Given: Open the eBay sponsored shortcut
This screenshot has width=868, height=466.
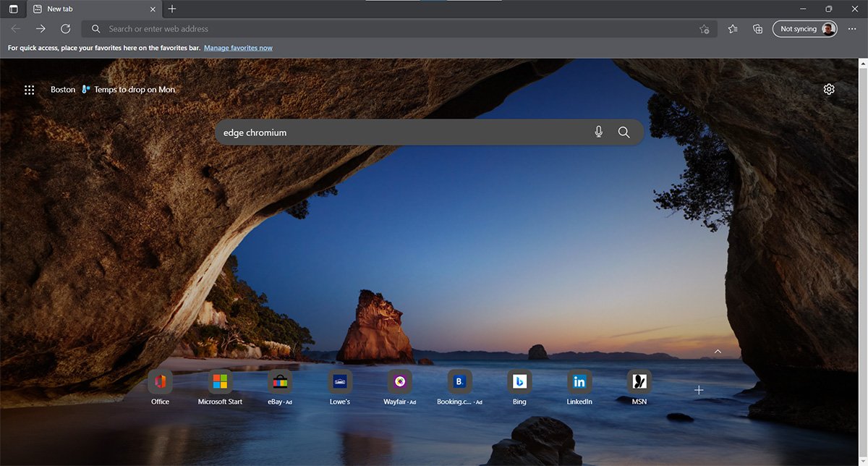Looking at the screenshot, I should [280, 381].
